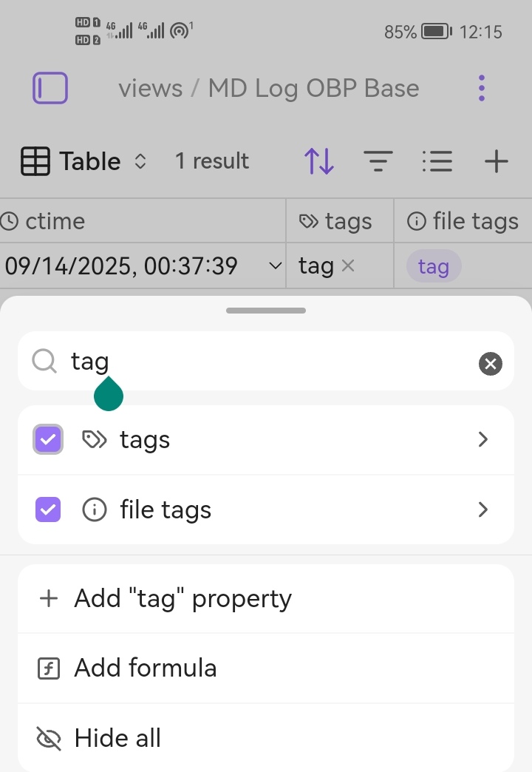The height and width of the screenshot is (772, 532).
Task: Uncheck the tags property checkbox
Action: tap(48, 440)
